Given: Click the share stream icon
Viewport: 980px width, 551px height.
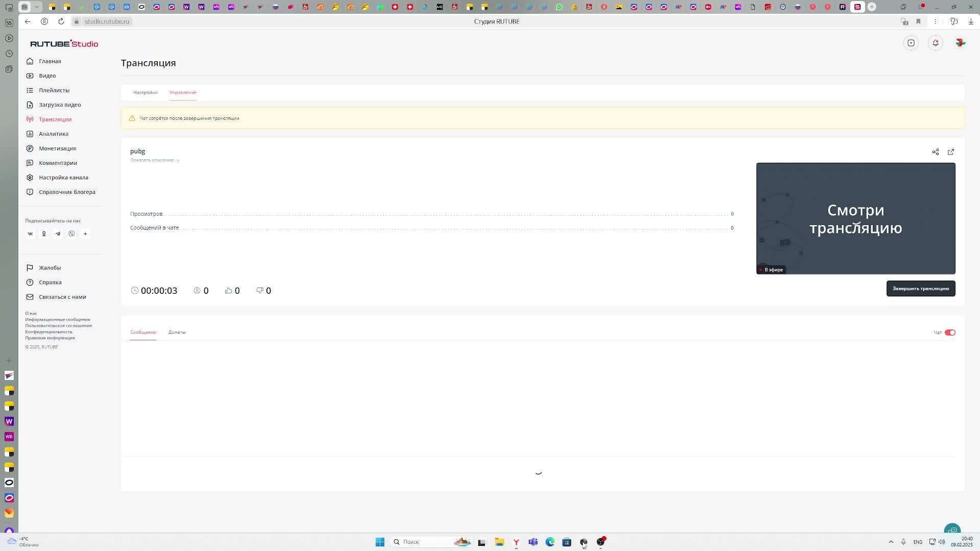Looking at the screenshot, I should click(x=935, y=152).
